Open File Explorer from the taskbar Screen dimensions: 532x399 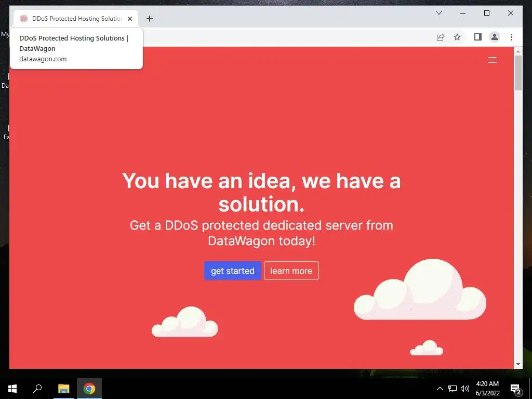[x=63, y=389]
